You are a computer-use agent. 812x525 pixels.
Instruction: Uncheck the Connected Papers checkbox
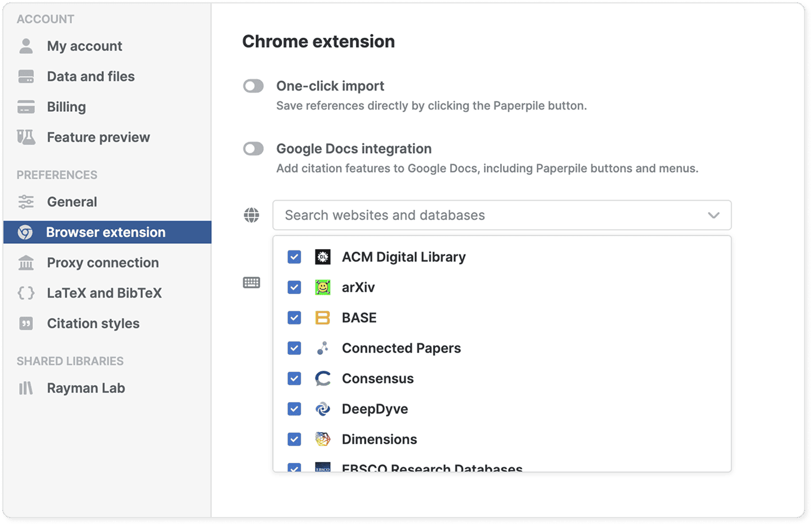pos(294,348)
